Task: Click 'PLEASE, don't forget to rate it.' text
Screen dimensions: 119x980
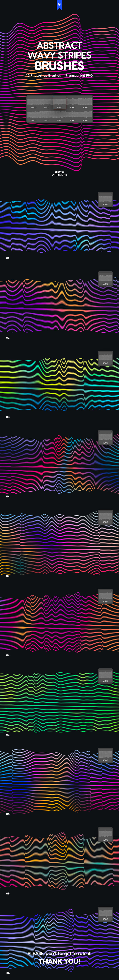Action: (59, 953)
